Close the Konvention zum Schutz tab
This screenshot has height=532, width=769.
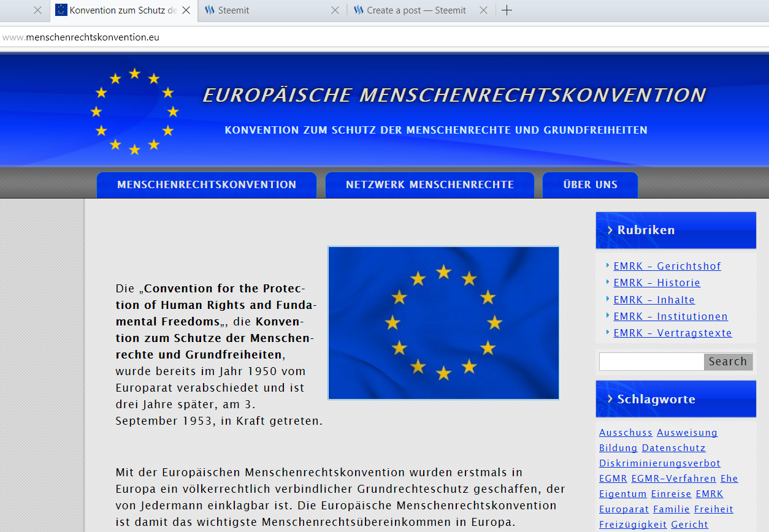click(x=186, y=10)
